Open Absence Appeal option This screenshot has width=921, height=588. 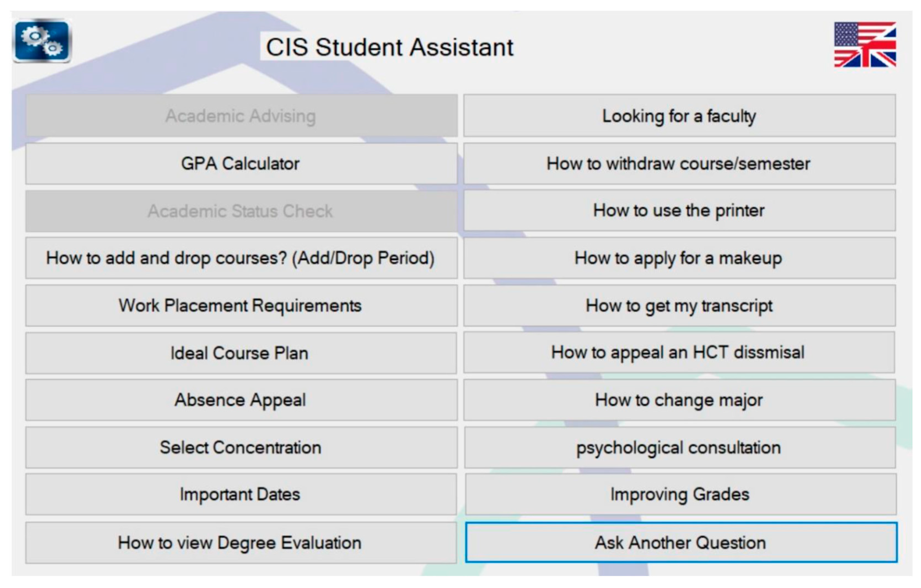click(241, 400)
